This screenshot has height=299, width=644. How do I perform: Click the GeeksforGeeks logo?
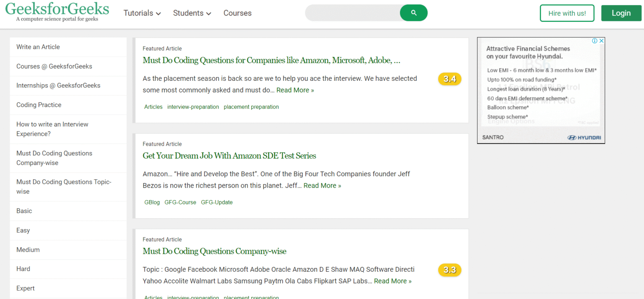coord(57,11)
